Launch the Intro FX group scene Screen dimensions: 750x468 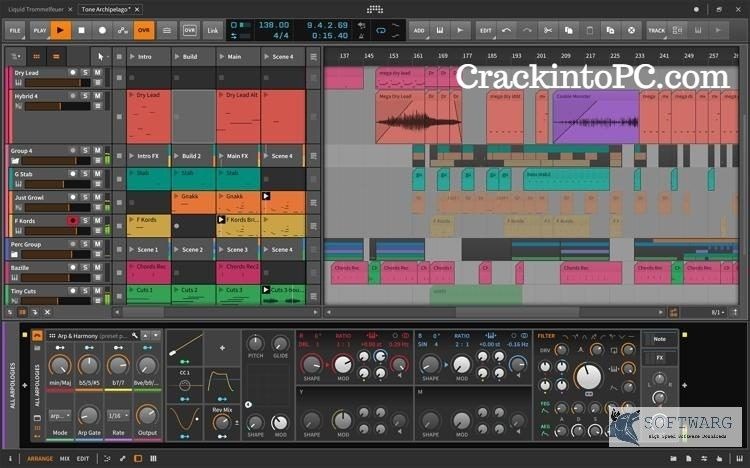pyautogui.click(x=132, y=156)
